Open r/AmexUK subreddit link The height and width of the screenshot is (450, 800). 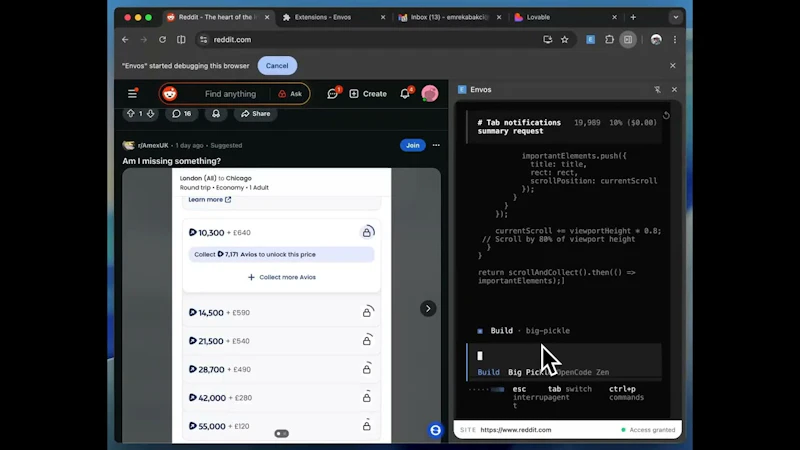click(153, 145)
